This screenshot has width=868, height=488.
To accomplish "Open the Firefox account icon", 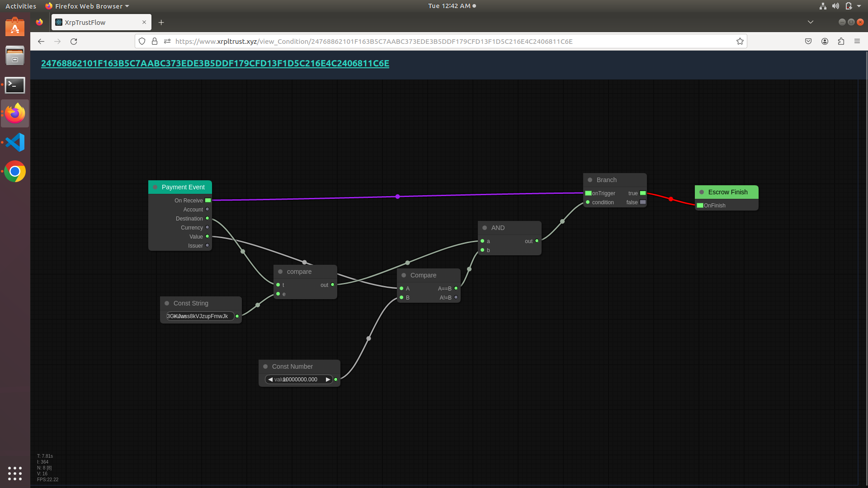I will (825, 41).
